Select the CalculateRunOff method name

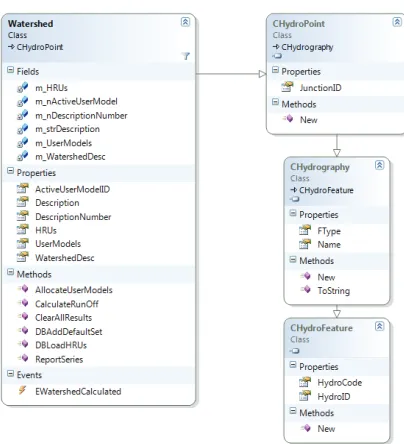[x=67, y=304]
